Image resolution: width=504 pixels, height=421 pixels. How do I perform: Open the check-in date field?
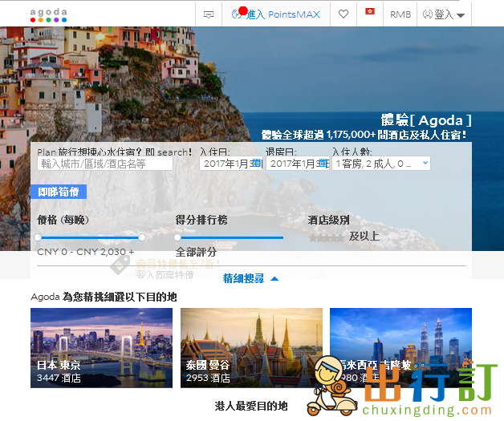point(231,164)
